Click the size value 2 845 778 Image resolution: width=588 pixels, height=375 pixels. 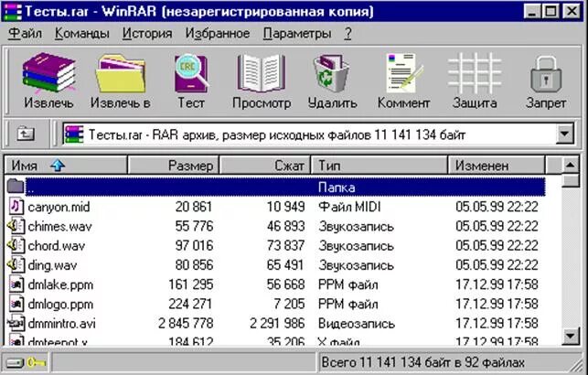[186, 323]
